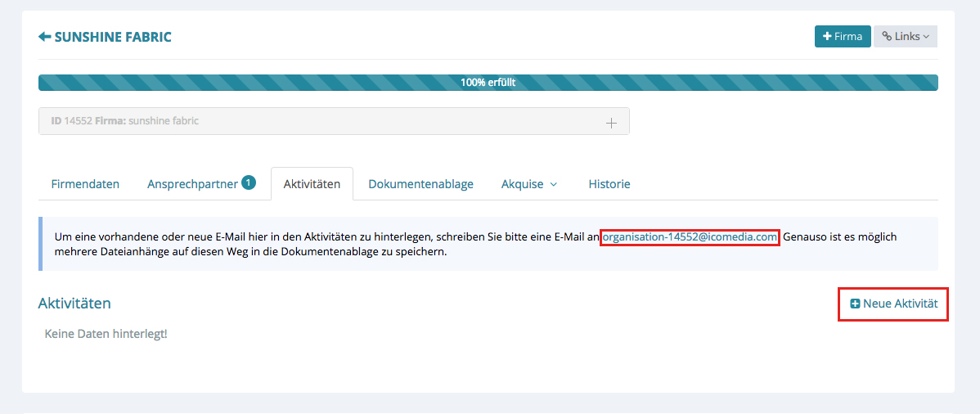This screenshot has height=414, width=980.
Task: Go to the Dokumentenablage tab
Action: pos(420,184)
